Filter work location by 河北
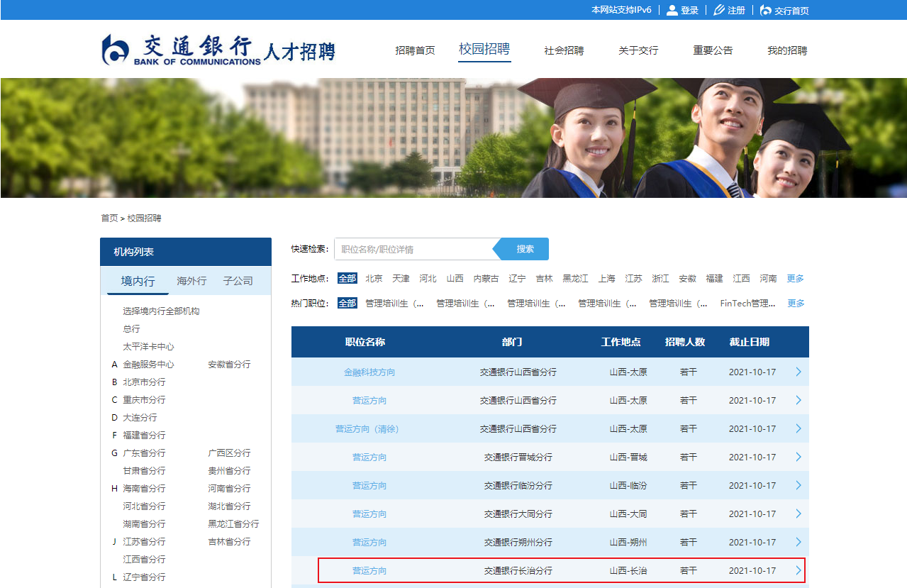 [428, 279]
